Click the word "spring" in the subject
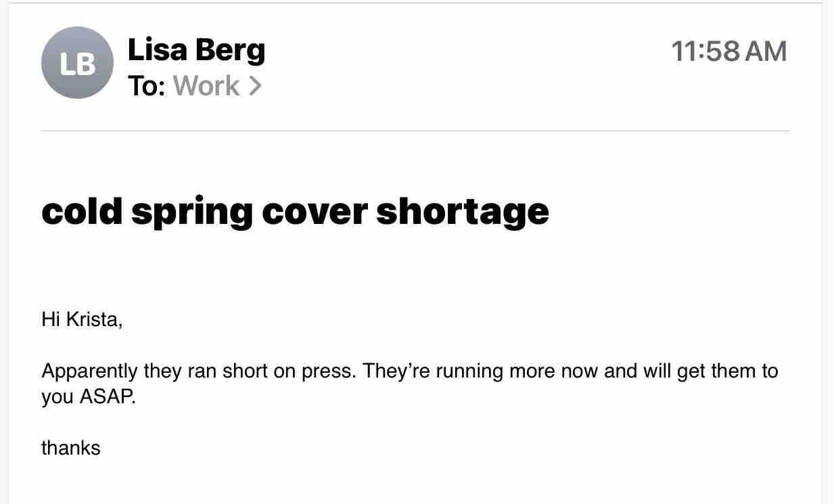Image resolution: width=834 pixels, height=504 pixels. (x=191, y=211)
